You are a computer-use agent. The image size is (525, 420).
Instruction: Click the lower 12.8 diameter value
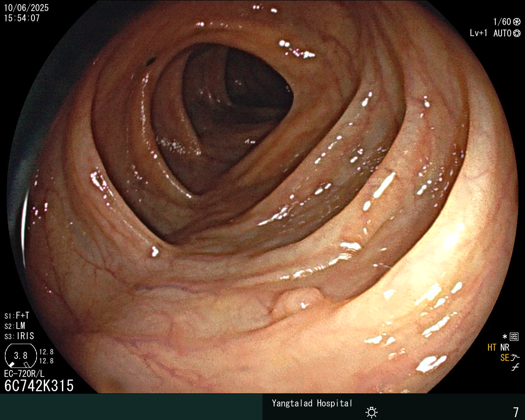tap(46, 361)
